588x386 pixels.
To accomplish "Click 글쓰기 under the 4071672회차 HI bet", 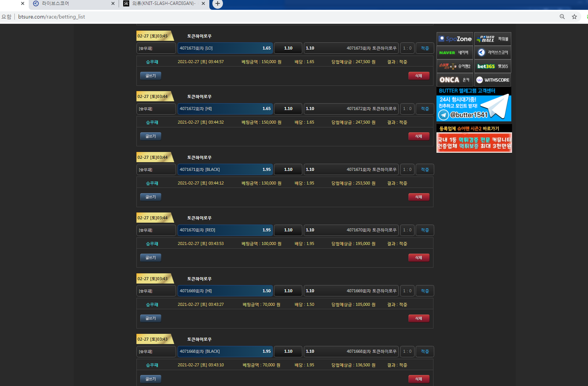I will tap(150, 136).
